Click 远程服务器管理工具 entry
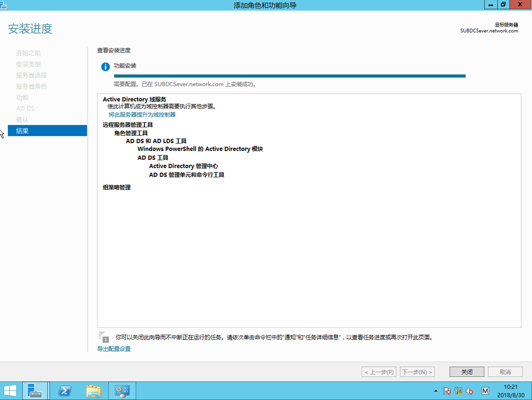Viewport: 532px width, 400px height. click(x=127, y=125)
